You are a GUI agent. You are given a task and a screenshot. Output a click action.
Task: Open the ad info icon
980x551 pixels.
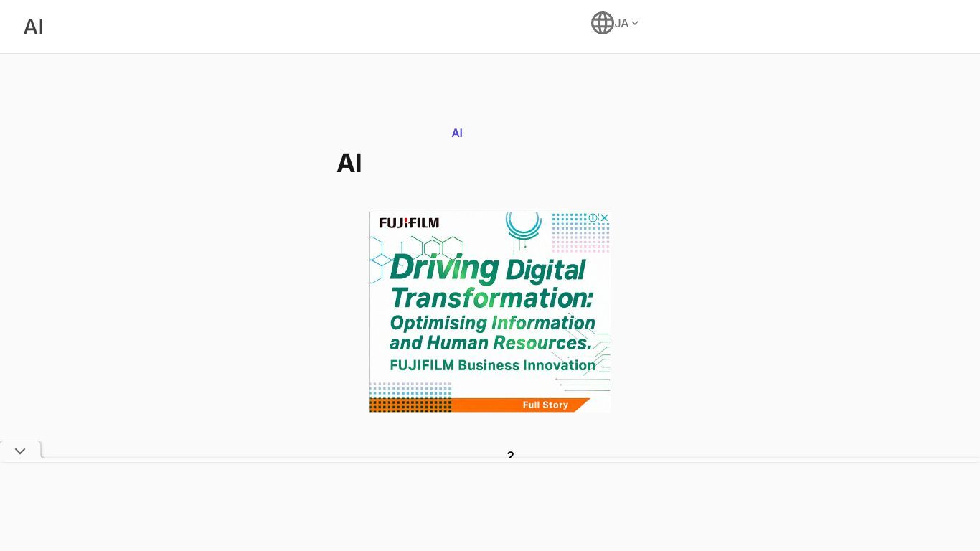point(593,217)
